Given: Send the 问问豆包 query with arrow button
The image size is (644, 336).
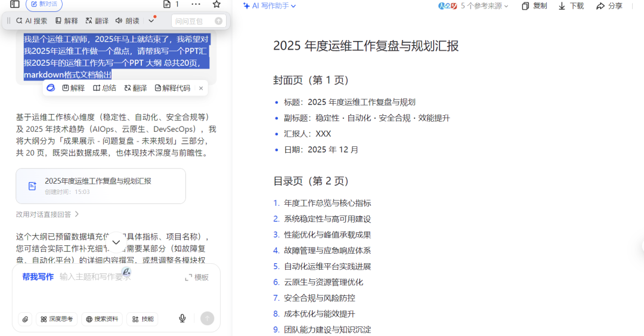Looking at the screenshot, I should pyautogui.click(x=219, y=21).
